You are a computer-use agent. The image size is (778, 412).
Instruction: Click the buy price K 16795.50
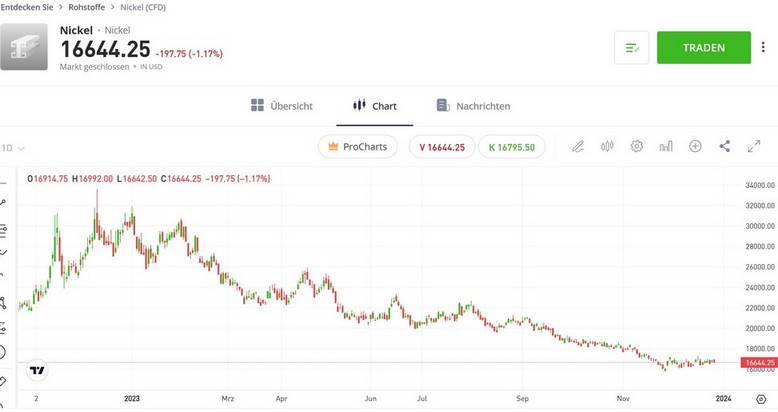512,147
